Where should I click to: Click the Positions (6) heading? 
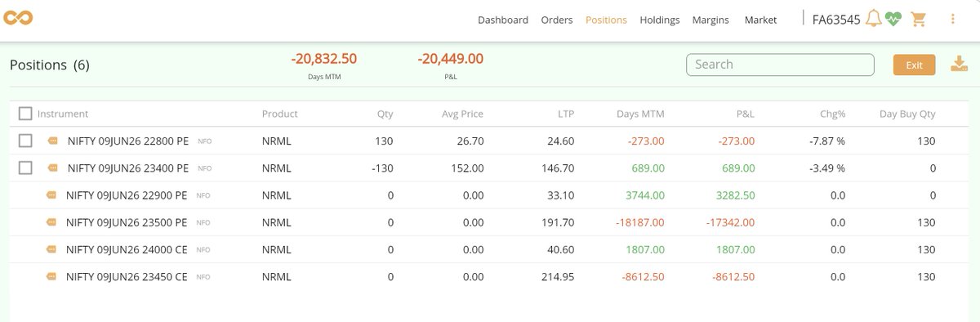[x=49, y=65]
